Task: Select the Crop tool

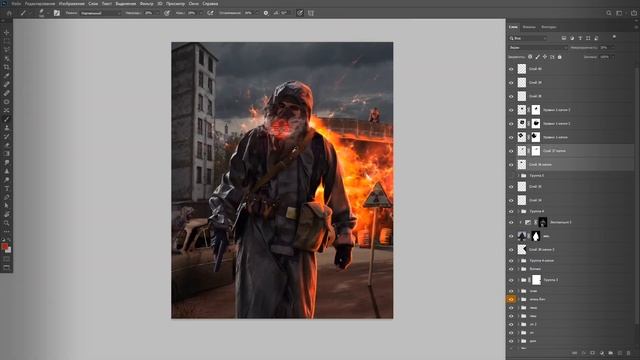Action: 7,67
